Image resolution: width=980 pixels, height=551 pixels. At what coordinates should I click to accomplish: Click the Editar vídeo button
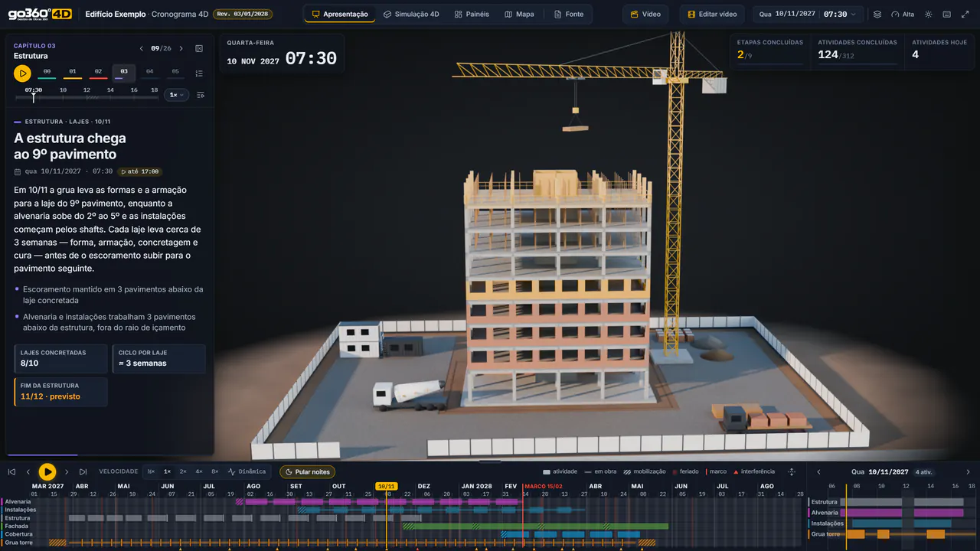tap(712, 15)
